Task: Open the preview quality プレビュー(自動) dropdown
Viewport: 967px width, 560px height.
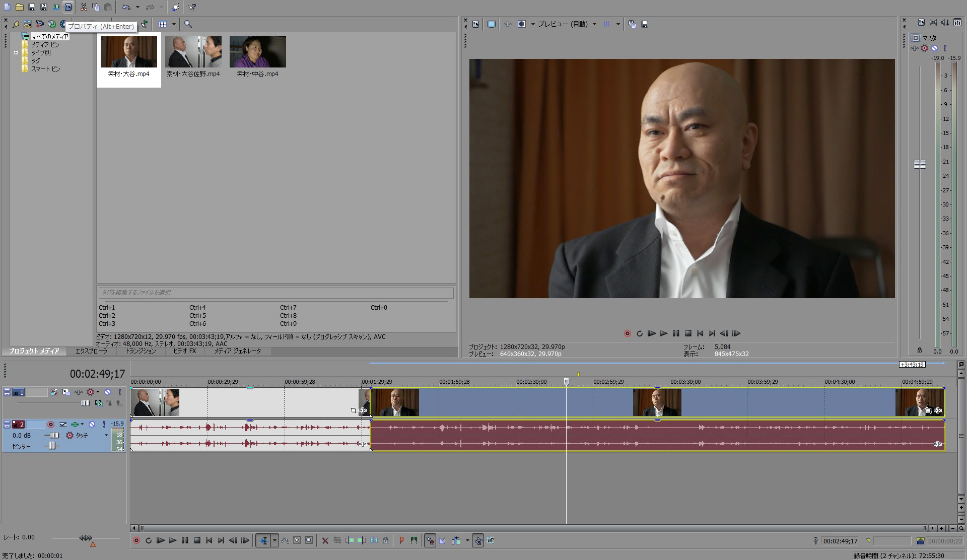Action: click(594, 24)
